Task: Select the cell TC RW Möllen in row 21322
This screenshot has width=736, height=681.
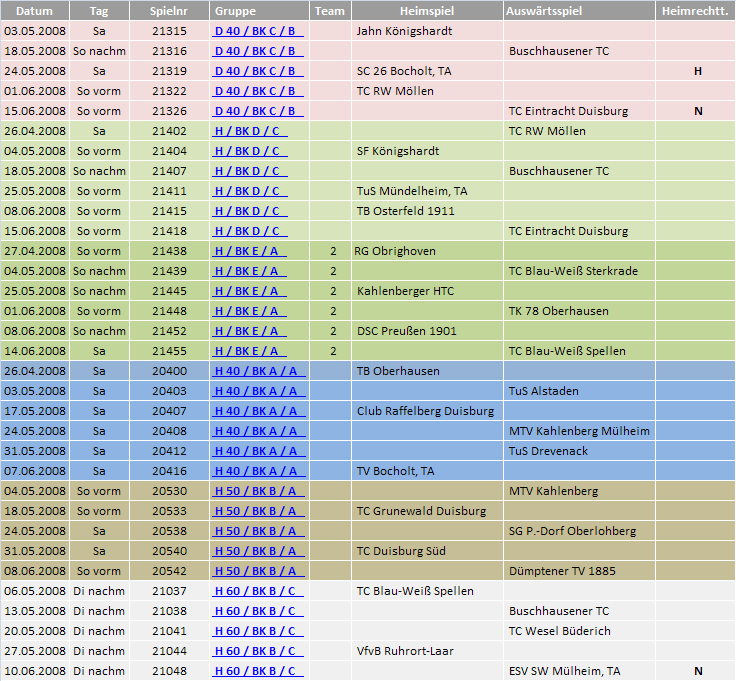Action: pos(427,91)
